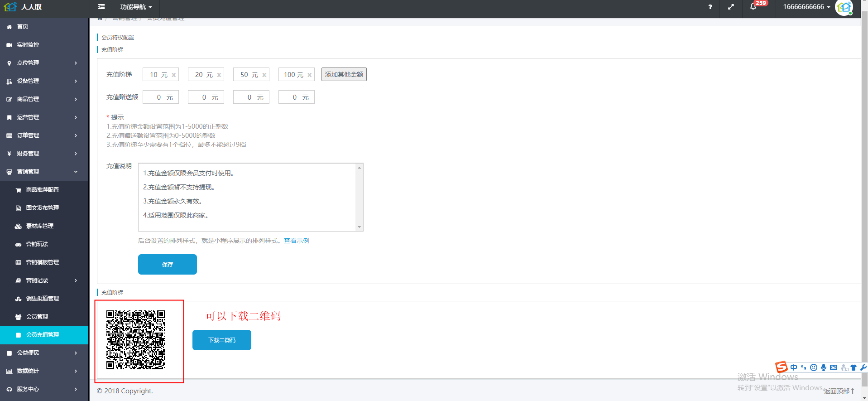Click the book icon beside 营销记录

click(18, 280)
